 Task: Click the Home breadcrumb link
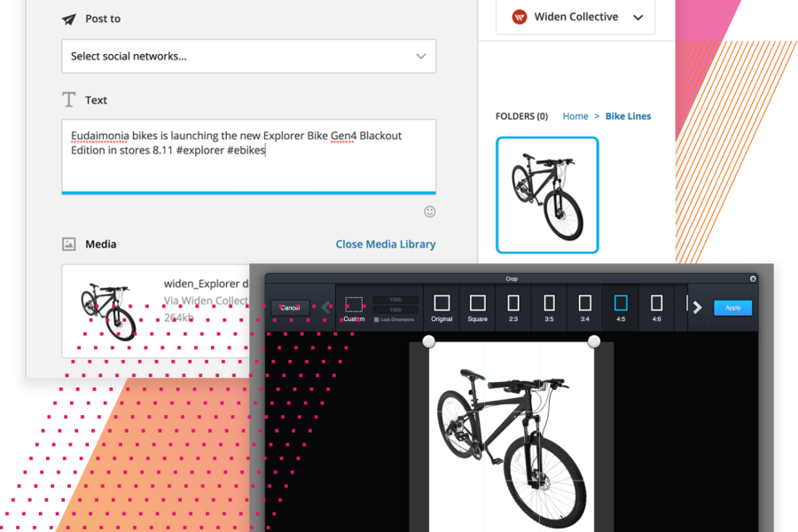pos(575,116)
